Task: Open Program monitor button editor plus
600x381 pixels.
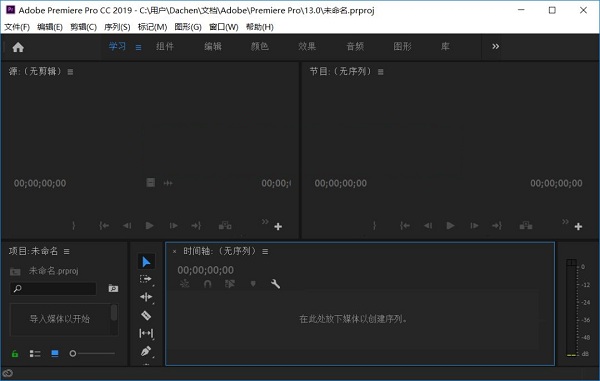Action: 578,226
